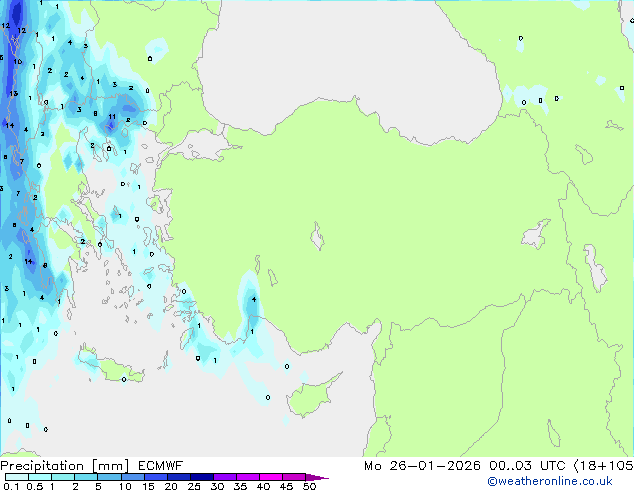Click the island of Crete on the map
This screenshot has width=634, height=490.
111,366
